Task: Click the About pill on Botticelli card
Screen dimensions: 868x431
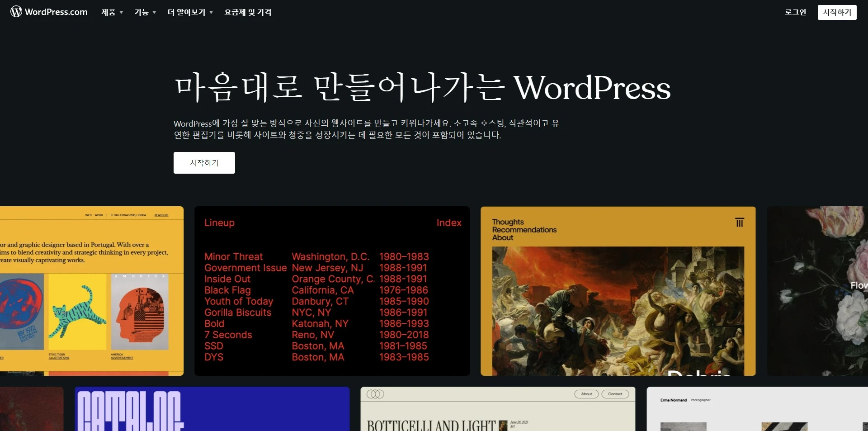Action: point(586,394)
